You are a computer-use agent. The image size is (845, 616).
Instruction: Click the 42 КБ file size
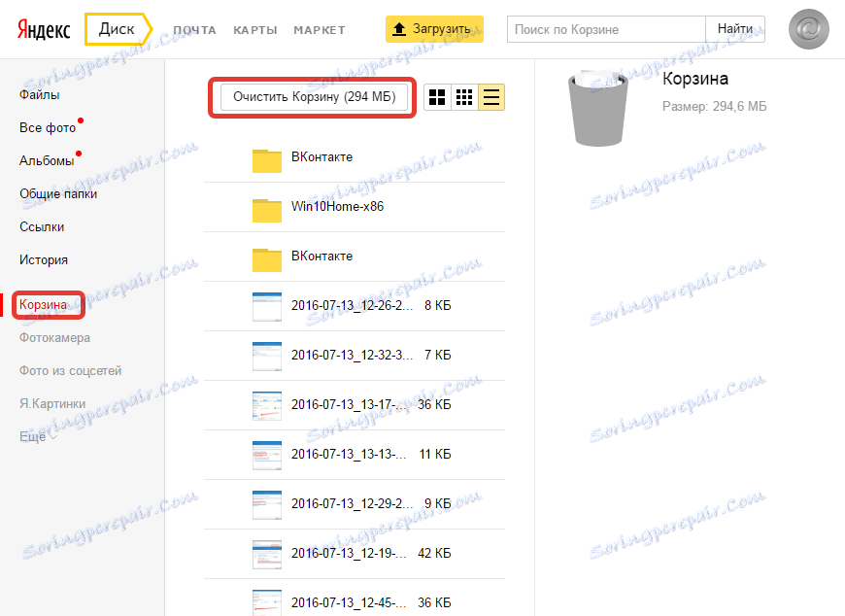pyautogui.click(x=434, y=554)
